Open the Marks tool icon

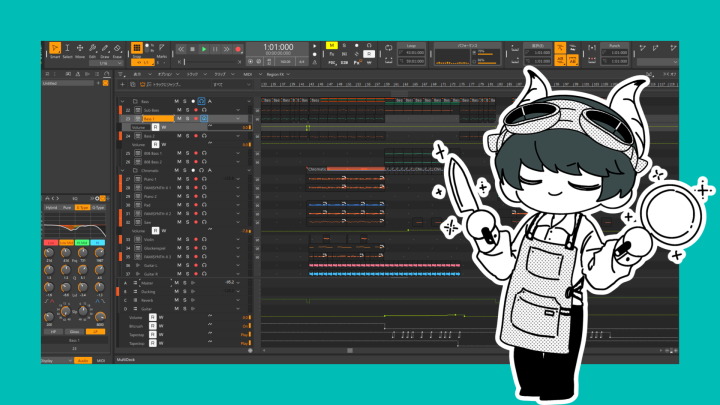pyautogui.click(x=162, y=48)
